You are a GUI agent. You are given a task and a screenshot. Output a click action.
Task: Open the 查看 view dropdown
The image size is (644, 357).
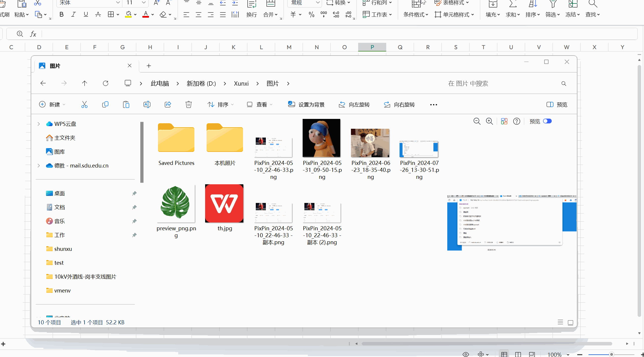click(260, 104)
